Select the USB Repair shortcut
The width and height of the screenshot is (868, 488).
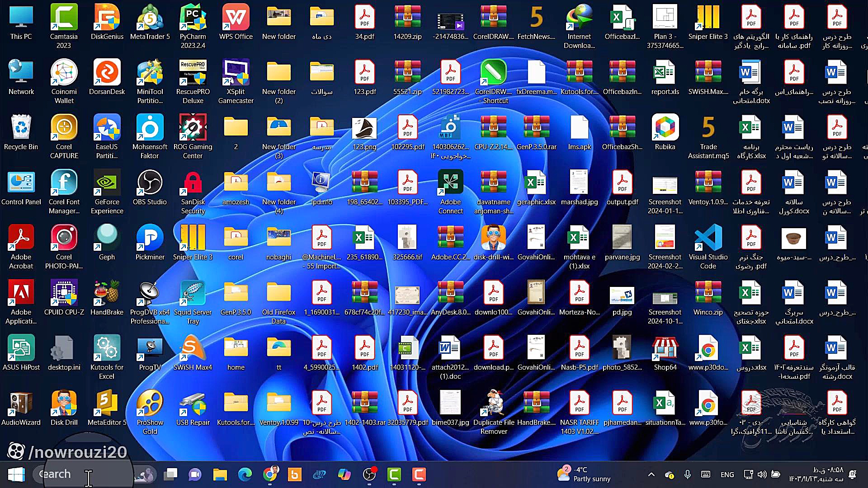[x=193, y=408]
